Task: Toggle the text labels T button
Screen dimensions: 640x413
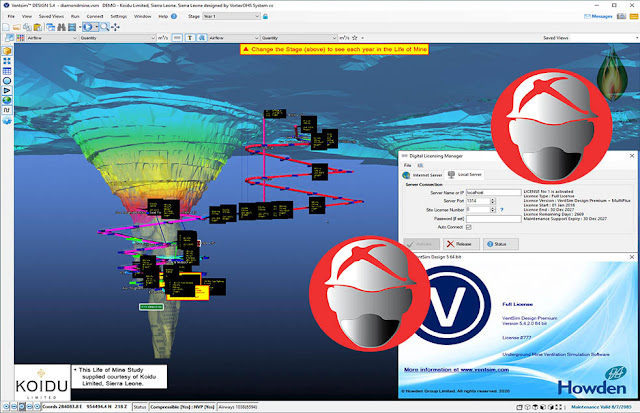Action: click(190, 38)
